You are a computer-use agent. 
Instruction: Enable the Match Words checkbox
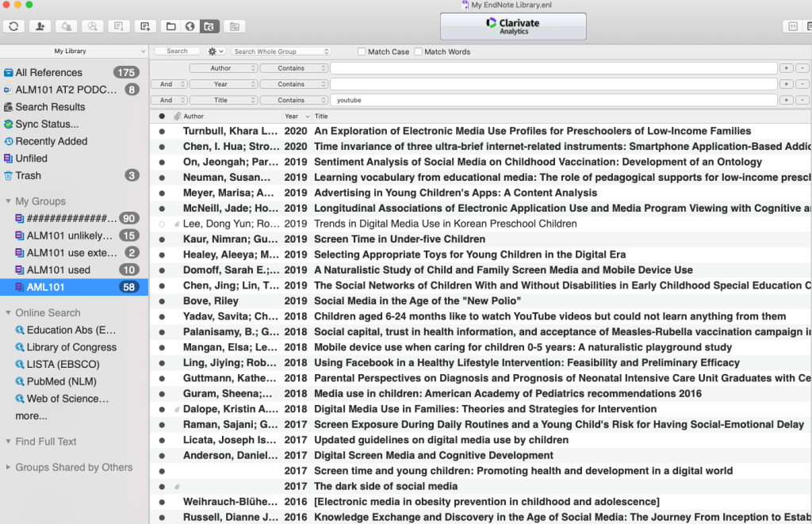click(418, 52)
